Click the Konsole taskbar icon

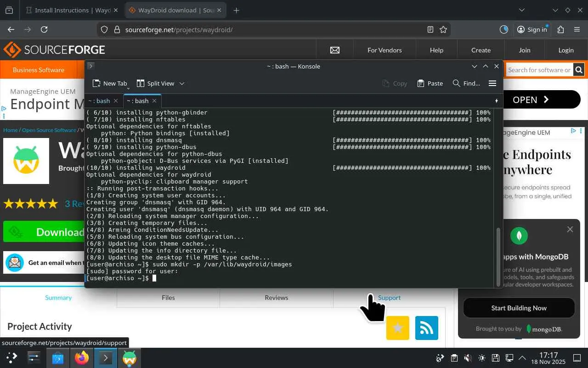[x=106, y=357]
